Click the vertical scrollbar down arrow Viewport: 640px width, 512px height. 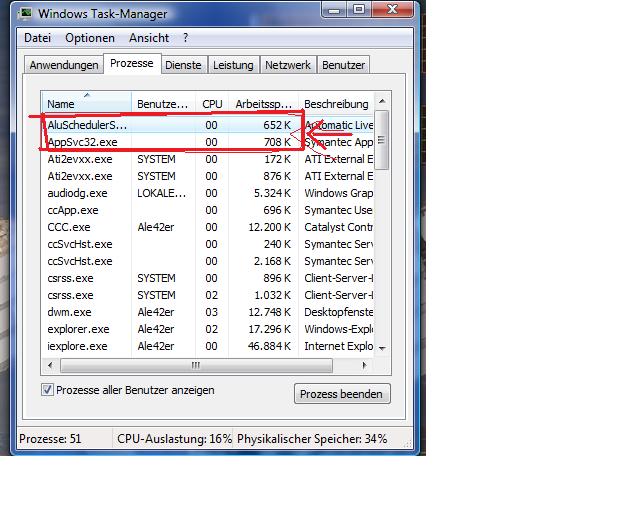(x=381, y=347)
